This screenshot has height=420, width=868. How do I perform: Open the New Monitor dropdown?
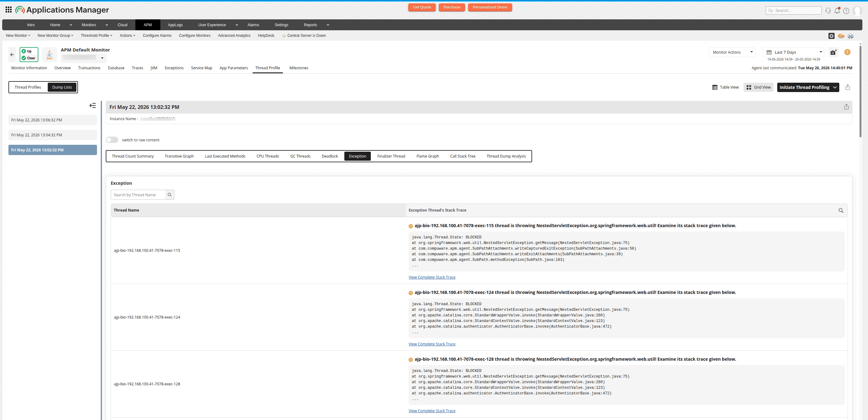tap(18, 35)
